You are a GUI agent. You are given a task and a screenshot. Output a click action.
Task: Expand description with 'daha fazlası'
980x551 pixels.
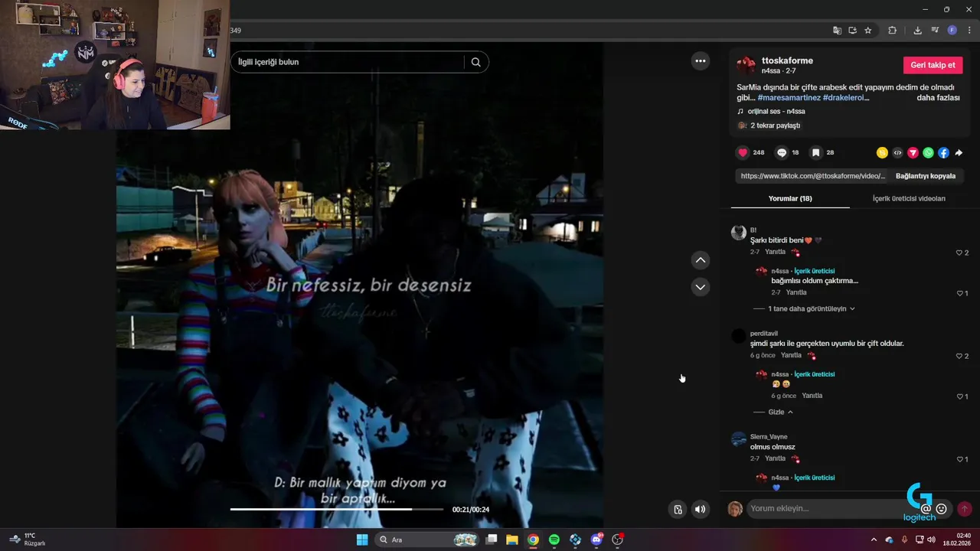pyautogui.click(x=938, y=98)
